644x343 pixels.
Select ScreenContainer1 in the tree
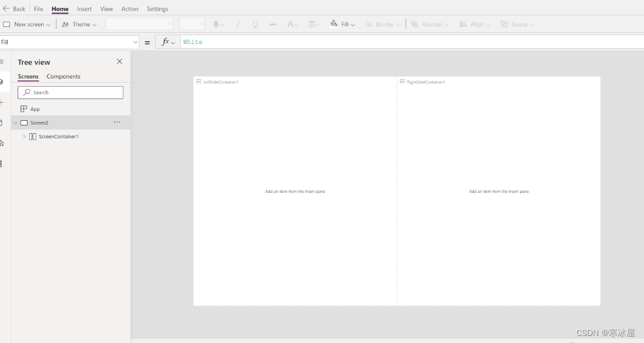tap(59, 136)
